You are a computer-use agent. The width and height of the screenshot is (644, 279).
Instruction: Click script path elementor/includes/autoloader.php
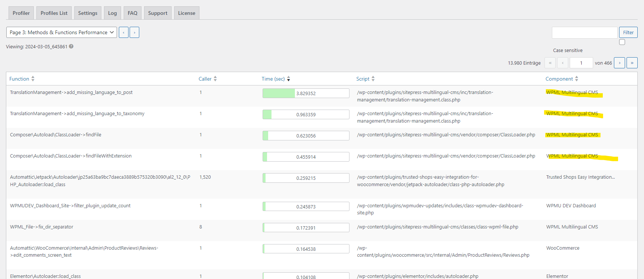coord(417,276)
